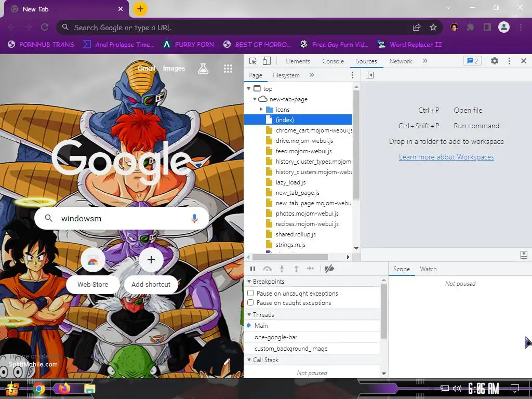Switch to the Elements tab
Viewport: 532px width, 399px height.
(x=298, y=61)
